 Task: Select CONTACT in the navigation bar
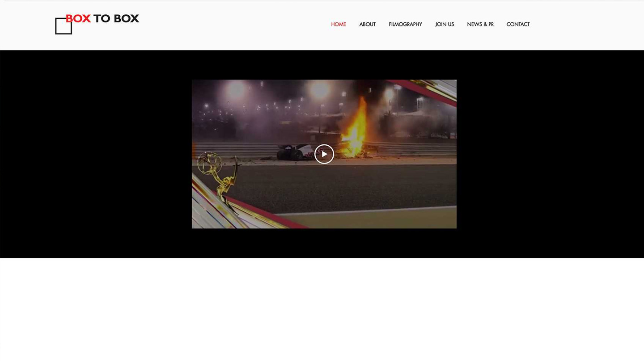(518, 24)
